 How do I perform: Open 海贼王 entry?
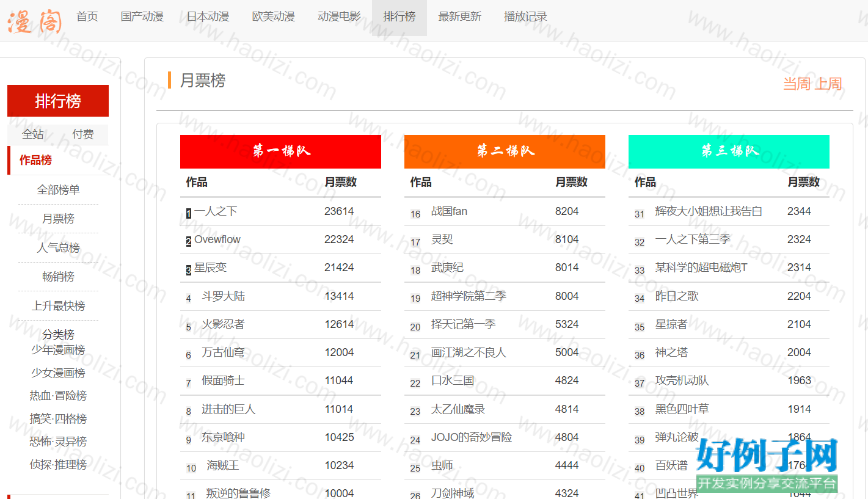tap(223, 465)
